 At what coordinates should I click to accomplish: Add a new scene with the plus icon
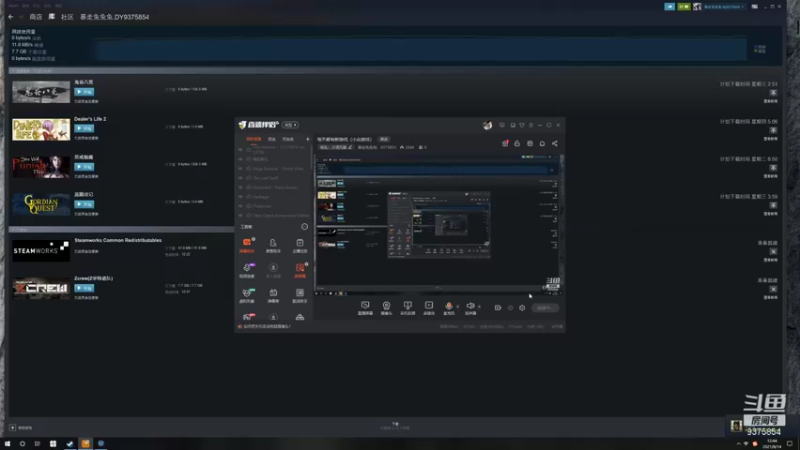coord(308,139)
